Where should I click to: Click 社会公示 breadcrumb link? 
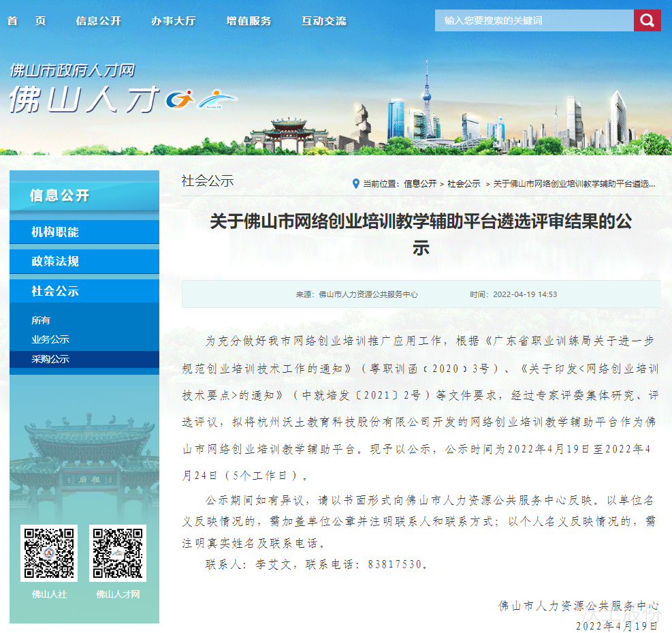(464, 184)
